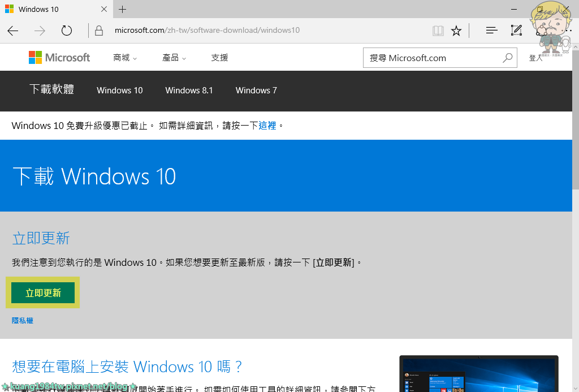Select Windows 10 in the dark nav bar
The height and width of the screenshot is (392, 579).
[120, 91]
